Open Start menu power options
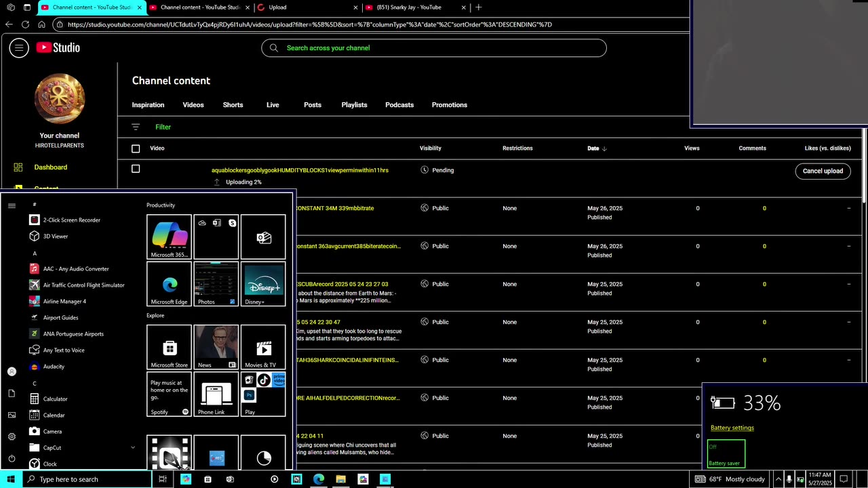Viewport: 868px width, 488px height. pos(12,458)
